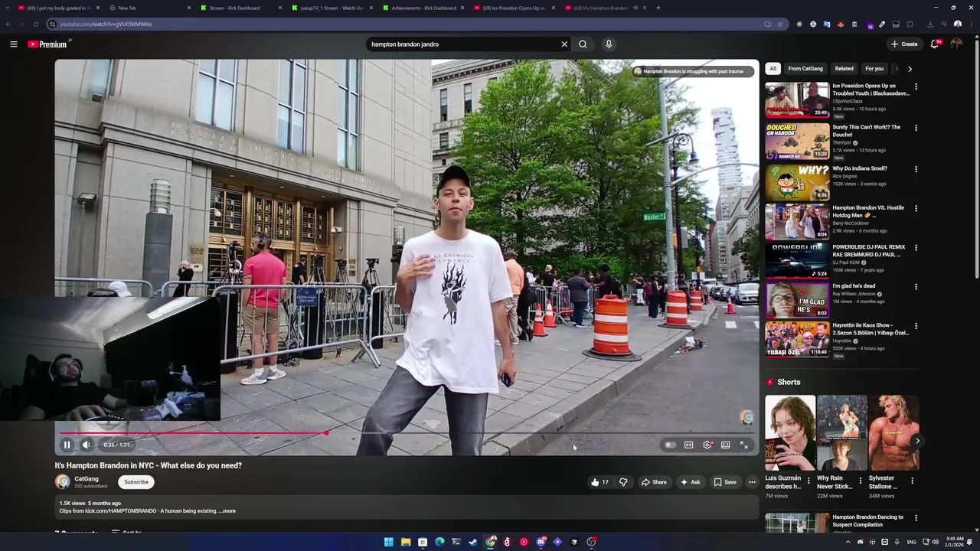Image resolution: width=980 pixels, height=551 pixels.
Task: Pause the video
Action: click(67, 445)
